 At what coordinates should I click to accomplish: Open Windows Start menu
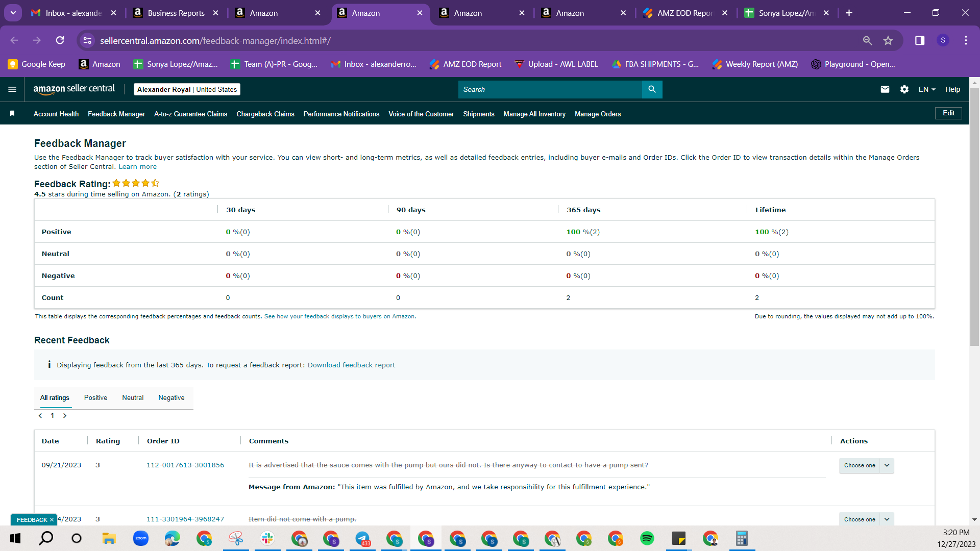click(15, 538)
